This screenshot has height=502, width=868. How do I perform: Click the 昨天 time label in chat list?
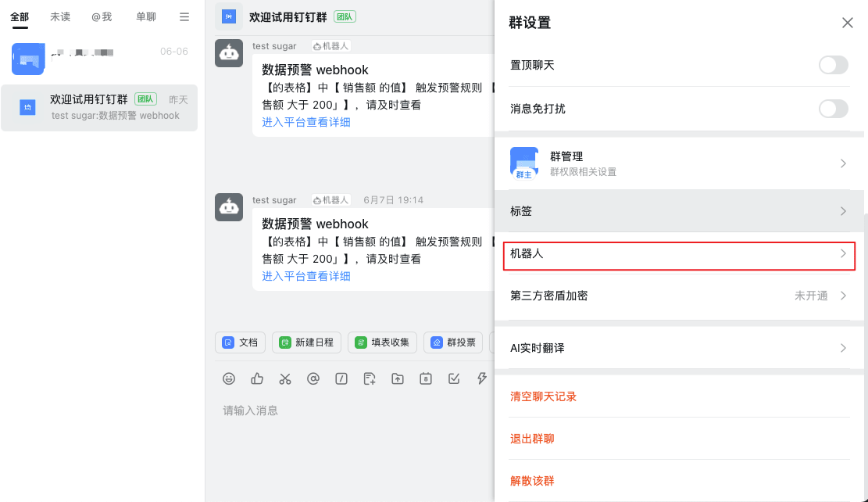(178, 100)
